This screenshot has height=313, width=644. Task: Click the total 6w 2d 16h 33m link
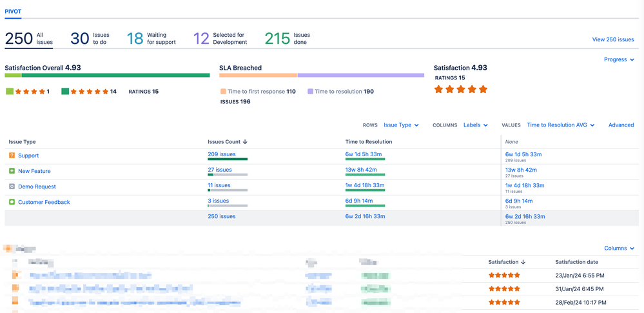click(x=365, y=216)
